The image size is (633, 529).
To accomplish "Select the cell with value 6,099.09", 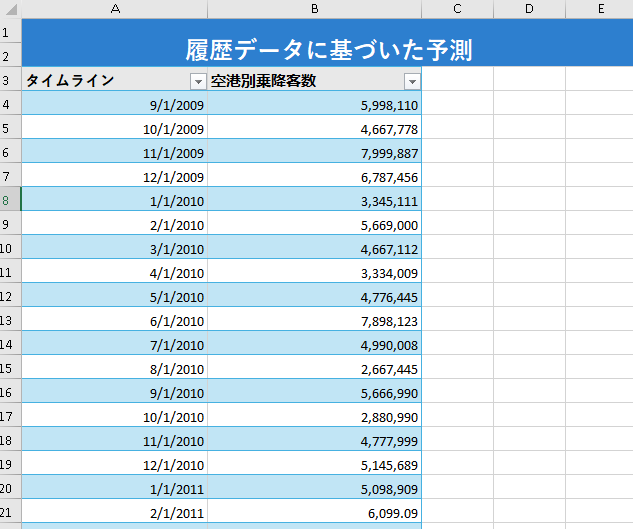I will coord(314,511).
